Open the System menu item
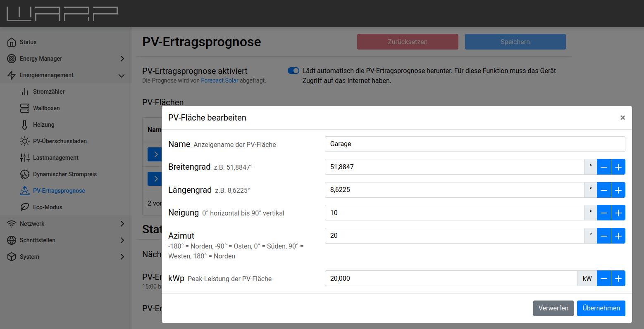The image size is (644, 329). (29, 257)
